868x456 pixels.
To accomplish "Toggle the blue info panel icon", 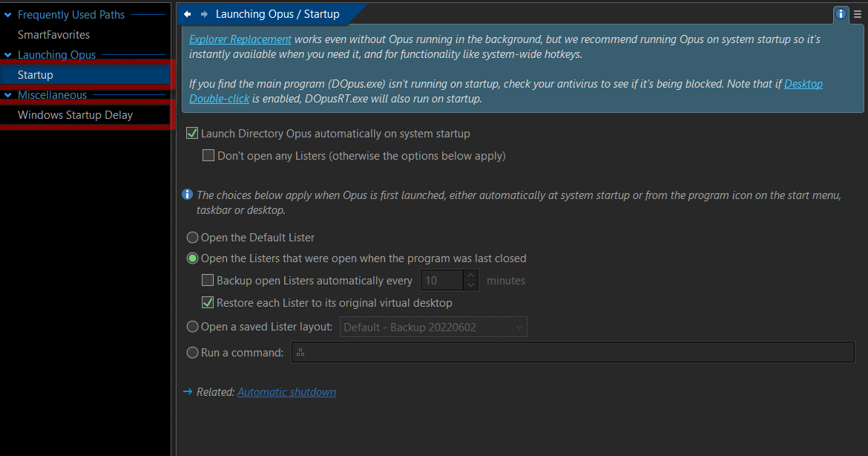I will point(841,14).
